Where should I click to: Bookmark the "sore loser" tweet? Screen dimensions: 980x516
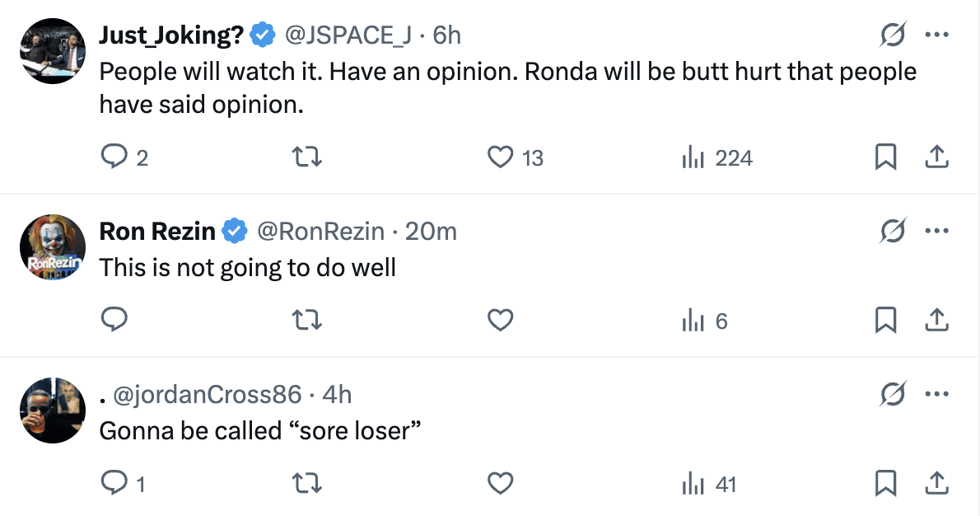pyautogui.click(x=885, y=484)
